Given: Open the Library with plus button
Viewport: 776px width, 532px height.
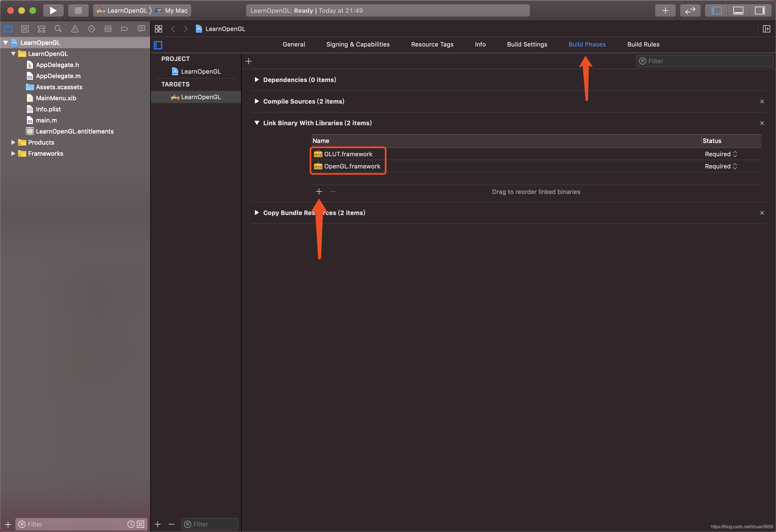Looking at the screenshot, I should pos(665,10).
